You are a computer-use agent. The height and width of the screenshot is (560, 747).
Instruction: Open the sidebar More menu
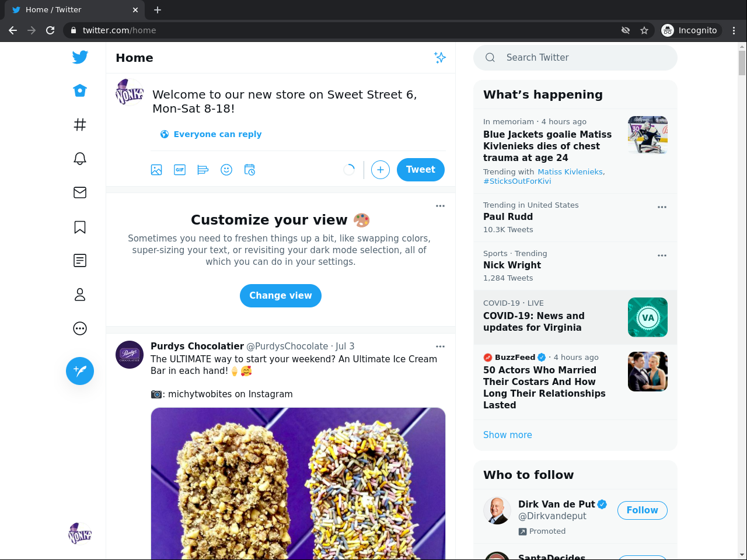click(x=80, y=328)
